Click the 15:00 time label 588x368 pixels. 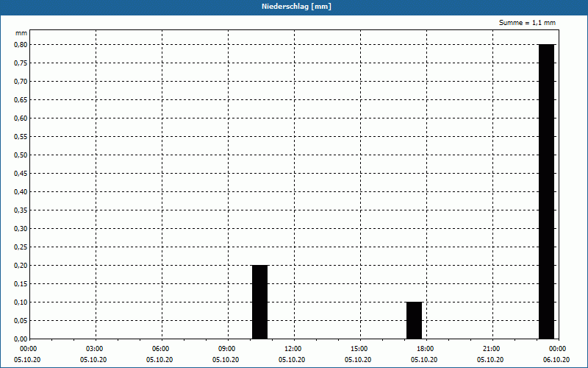[x=360, y=349]
